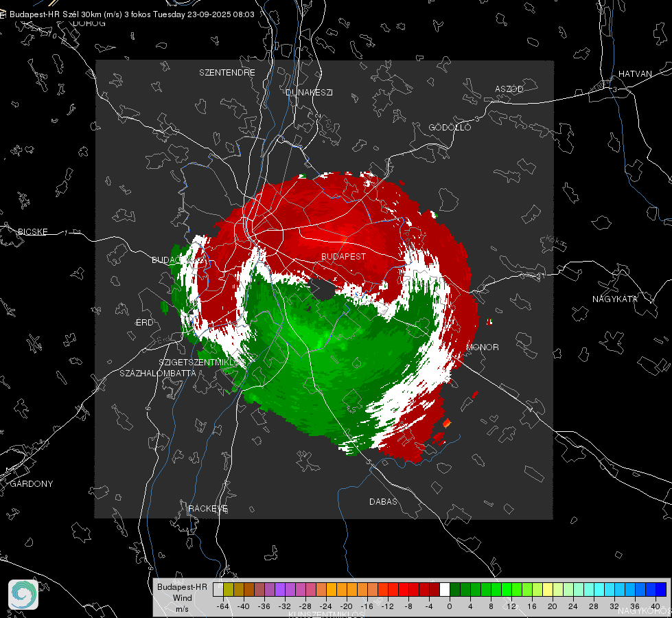Viewport: 672px width, 618px height.
Task: Click the GÁRDONY town label
Action: pos(32,484)
